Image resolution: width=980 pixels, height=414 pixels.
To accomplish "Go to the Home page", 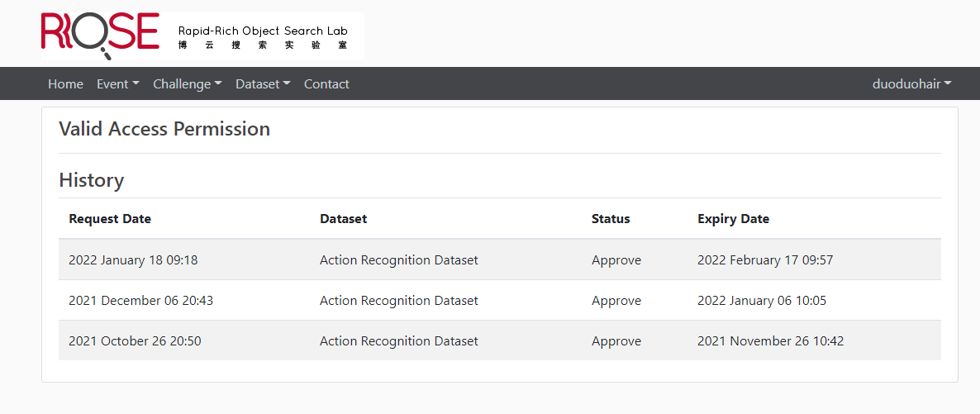I will 65,84.
